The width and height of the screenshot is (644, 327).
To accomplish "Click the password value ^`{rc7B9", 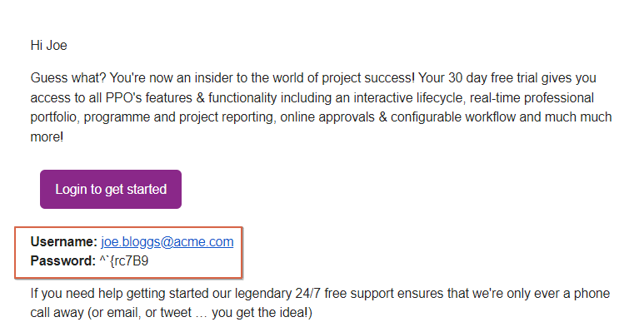I will 124,261.
